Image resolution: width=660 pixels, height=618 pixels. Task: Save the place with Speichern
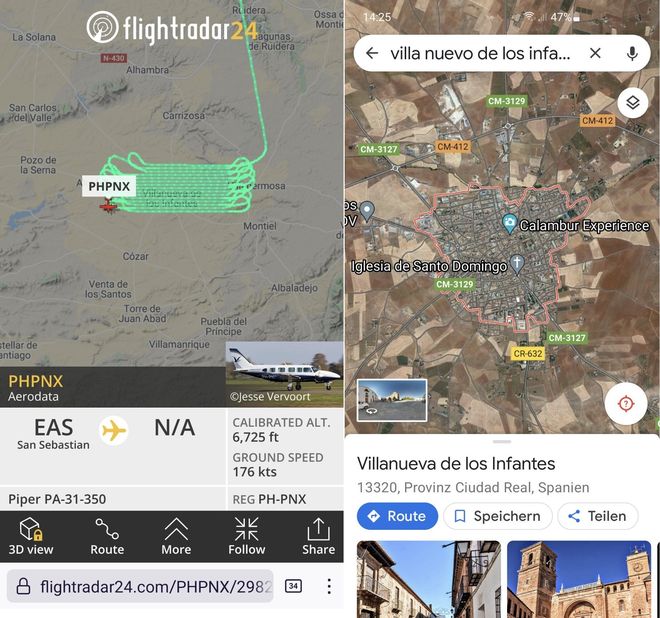(x=498, y=516)
